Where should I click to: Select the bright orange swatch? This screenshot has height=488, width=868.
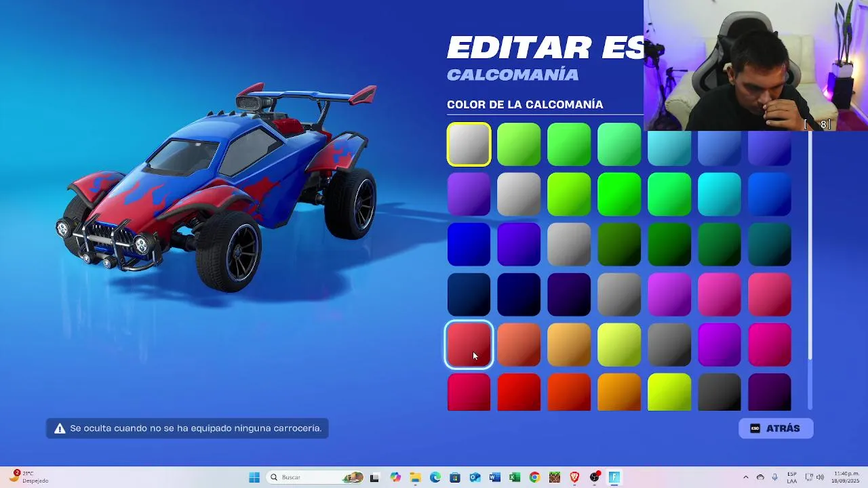619,392
